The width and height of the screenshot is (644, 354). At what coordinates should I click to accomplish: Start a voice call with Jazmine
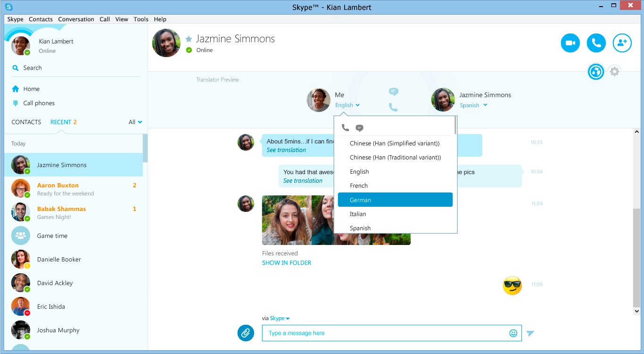point(596,43)
